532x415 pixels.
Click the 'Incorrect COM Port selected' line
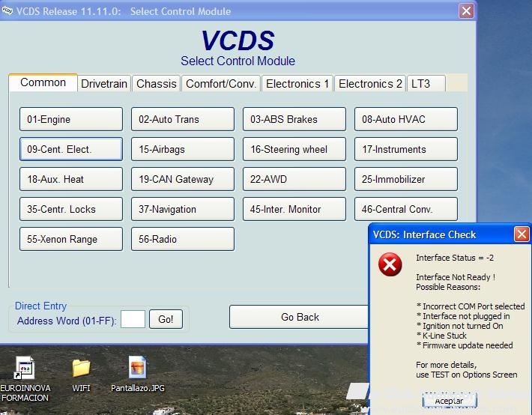471,306
